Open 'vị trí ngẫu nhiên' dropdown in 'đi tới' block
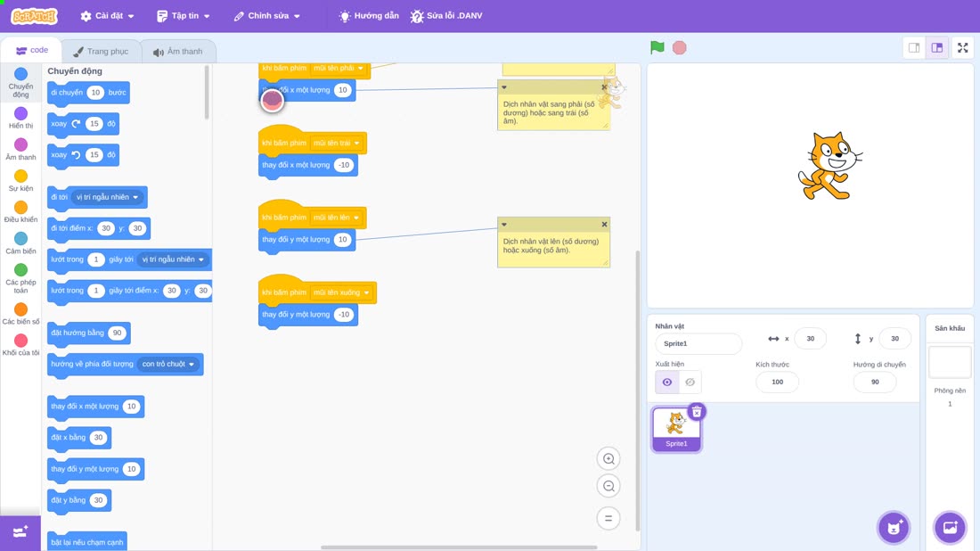Viewport: 980px width, 551px height. point(107,197)
